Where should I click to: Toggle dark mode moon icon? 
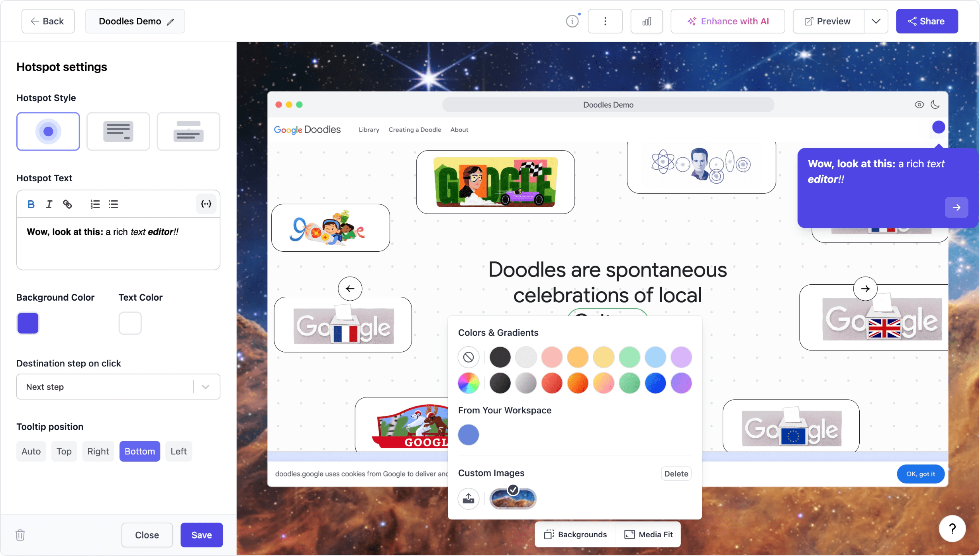[x=935, y=105]
